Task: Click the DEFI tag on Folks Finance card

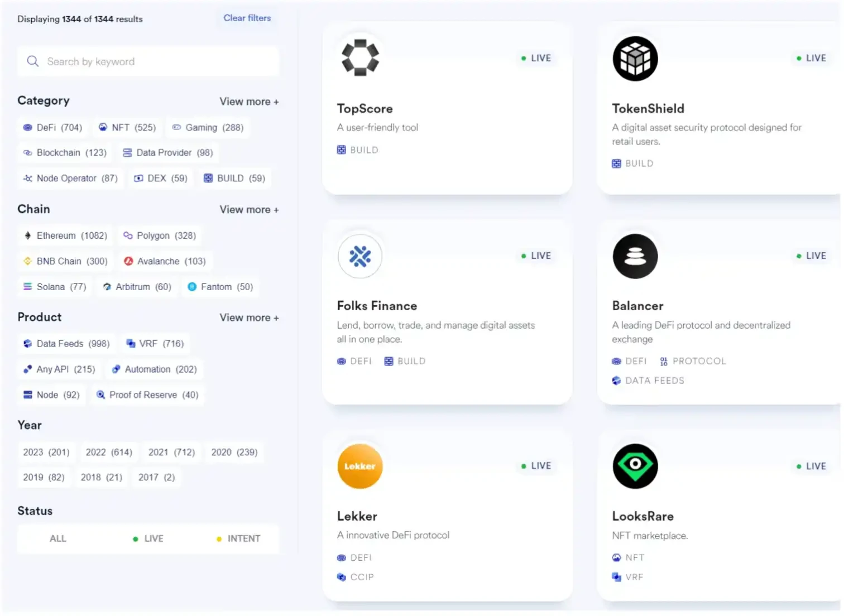Action: (x=354, y=362)
